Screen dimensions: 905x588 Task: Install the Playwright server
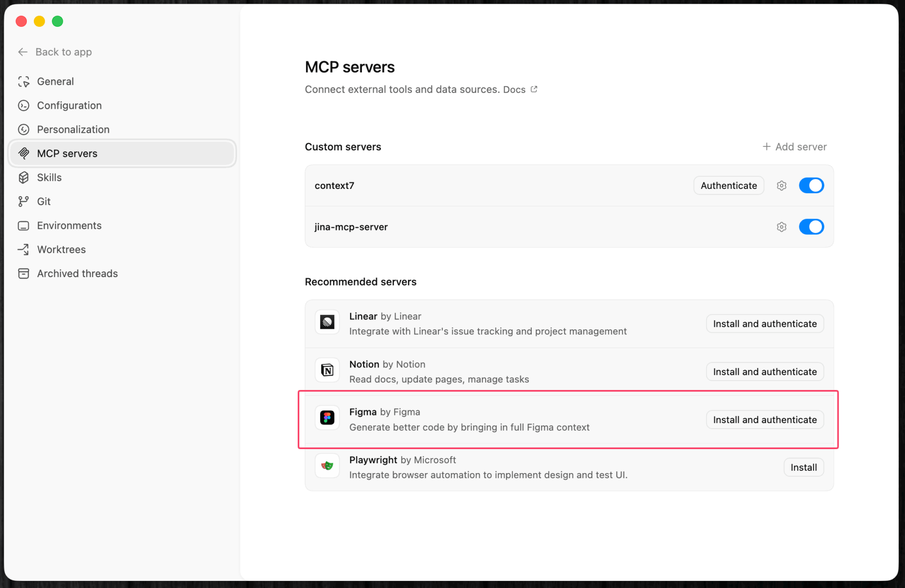tap(803, 467)
